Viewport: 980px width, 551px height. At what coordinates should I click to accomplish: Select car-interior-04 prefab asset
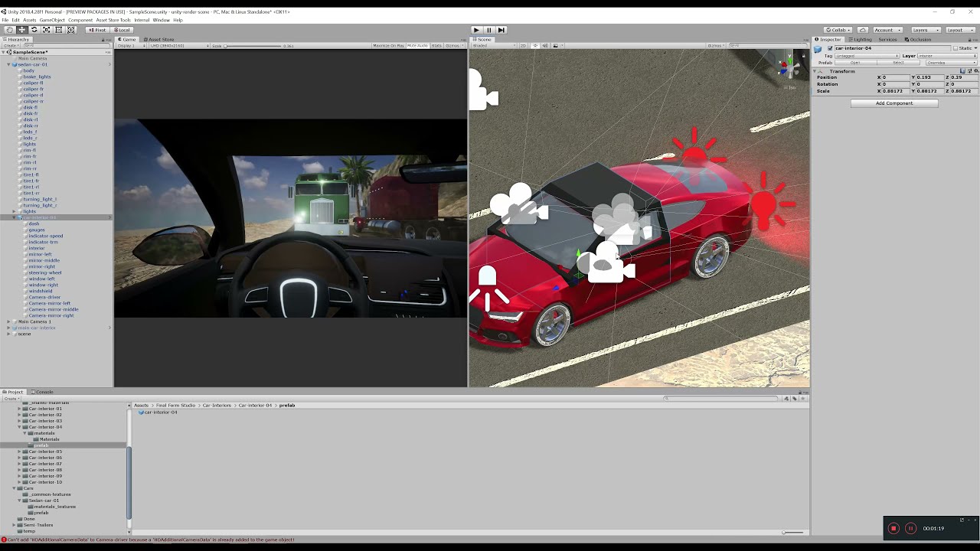click(x=158, y=412)
